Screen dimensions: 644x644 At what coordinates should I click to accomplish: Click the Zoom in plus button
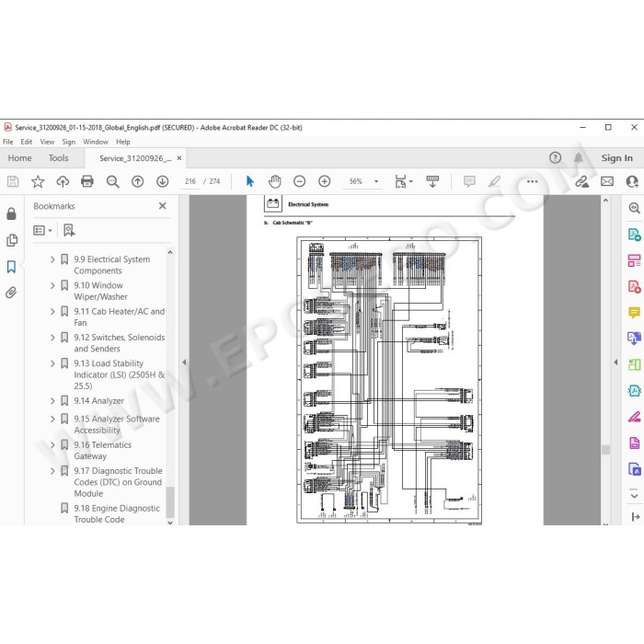(x=325, y=181)
